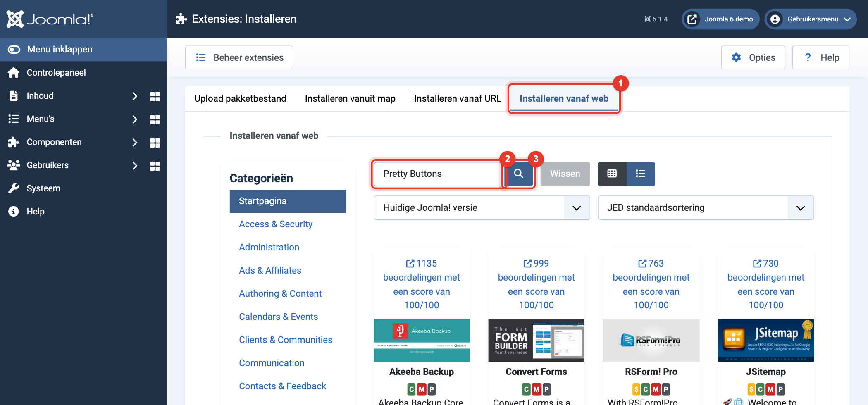Screen dimensions: 868x405
Task: Open Contacts & Feedback category
Action: click(x=282, y=386)
